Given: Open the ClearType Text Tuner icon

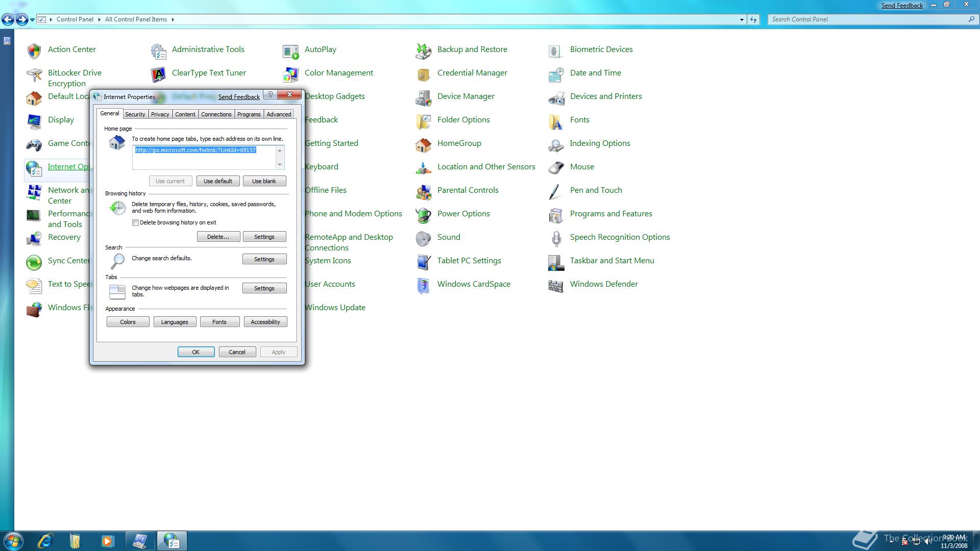Looking at the screenshot, I should pos(158,74).
